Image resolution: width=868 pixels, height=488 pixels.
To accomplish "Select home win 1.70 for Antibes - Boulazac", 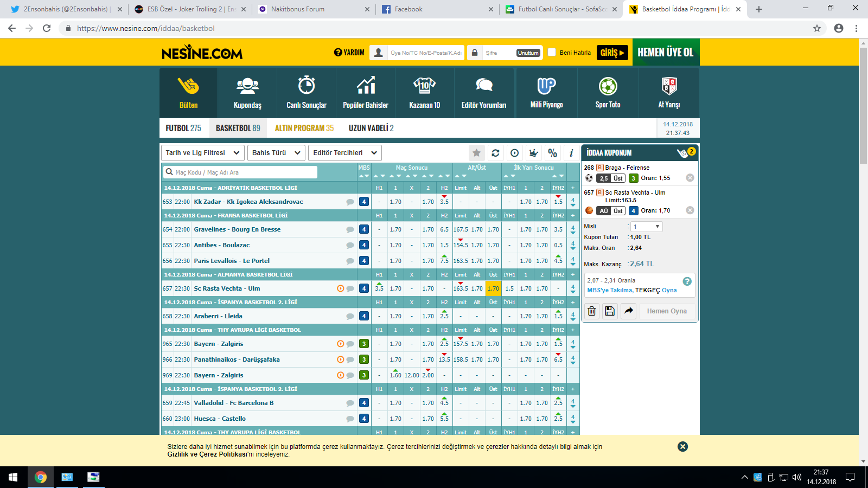I will click(395, 245).
